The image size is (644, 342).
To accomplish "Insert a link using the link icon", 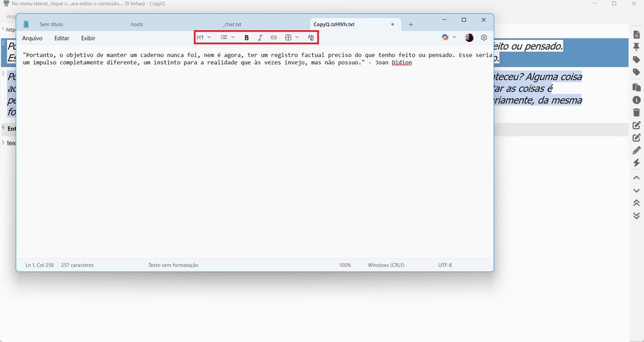I will 274,37.
